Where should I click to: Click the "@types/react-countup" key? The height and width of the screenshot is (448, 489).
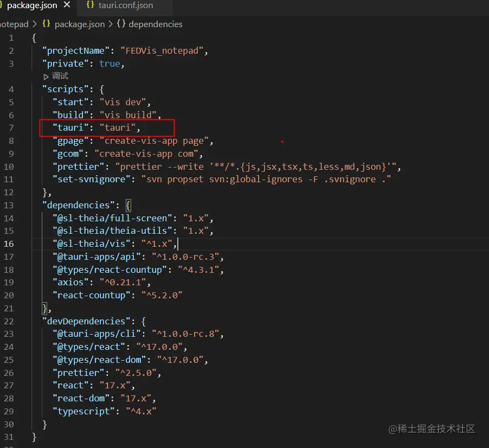(110, 270)
